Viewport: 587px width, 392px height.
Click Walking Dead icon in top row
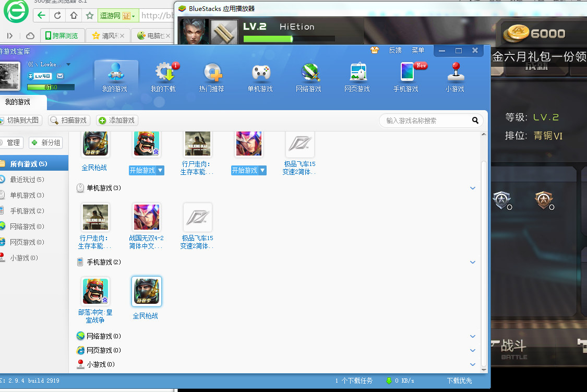(x=198, y=144)
